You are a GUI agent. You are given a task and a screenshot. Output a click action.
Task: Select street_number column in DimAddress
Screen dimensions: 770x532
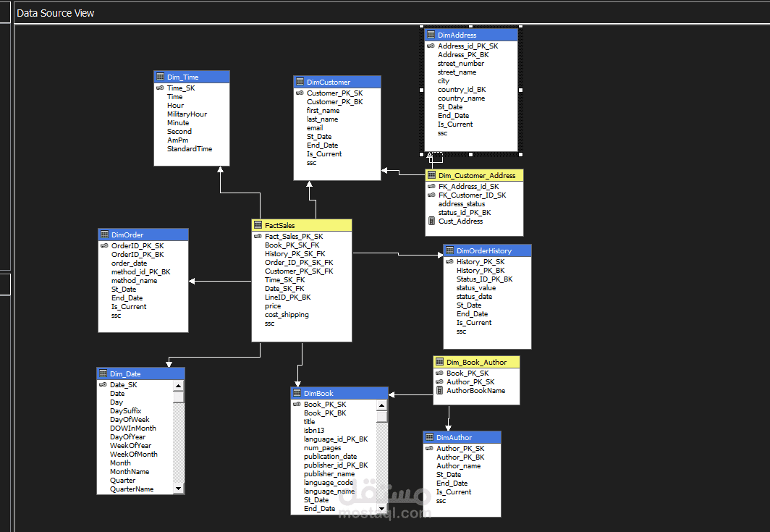[x=460, y=64]
